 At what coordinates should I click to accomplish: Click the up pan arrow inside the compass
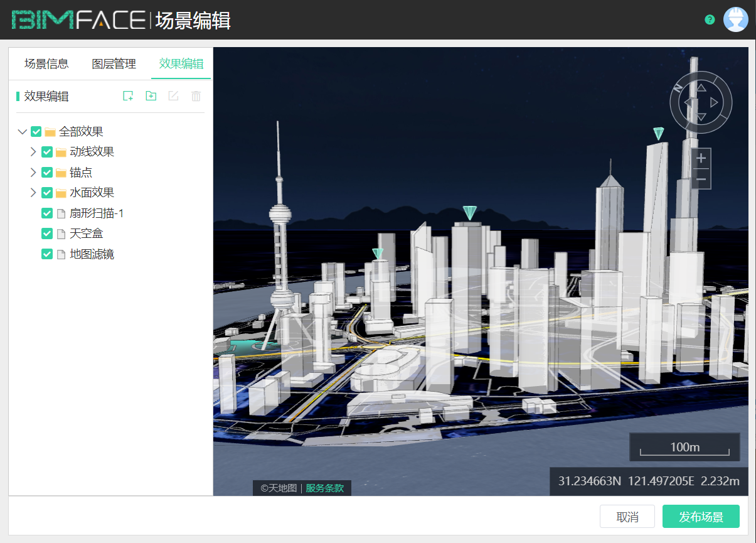click(700, 89)
